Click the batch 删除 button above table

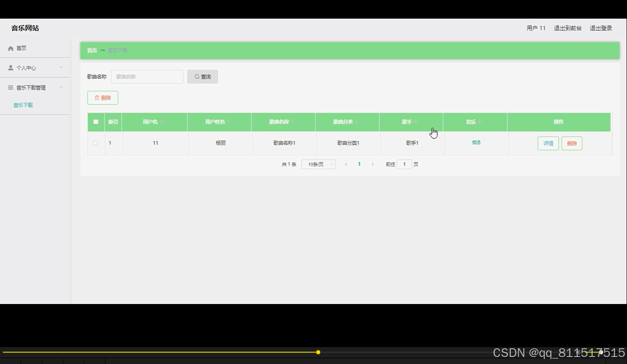pyautogui.click(x=103, y=98)
